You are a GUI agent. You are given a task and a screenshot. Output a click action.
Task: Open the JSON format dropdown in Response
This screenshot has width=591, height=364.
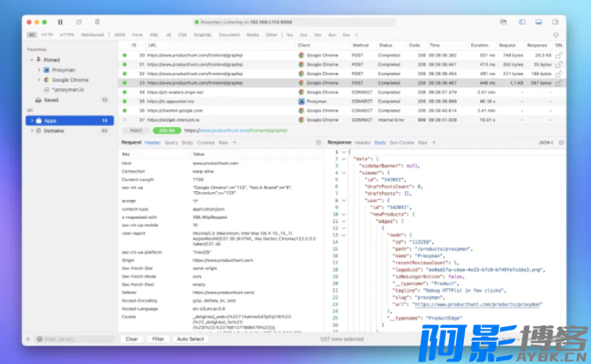tap(546, 143)
